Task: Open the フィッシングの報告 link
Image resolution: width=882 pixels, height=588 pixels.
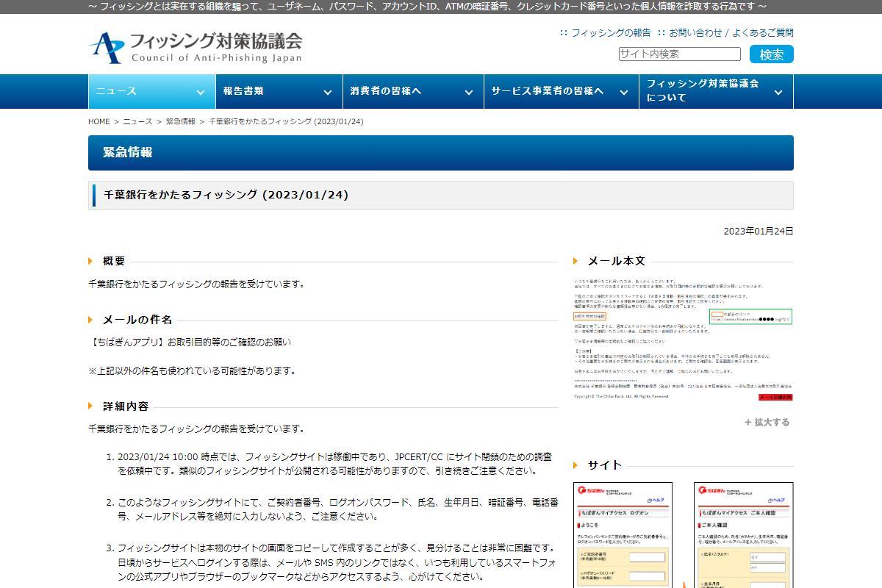Action: (611, 32)
